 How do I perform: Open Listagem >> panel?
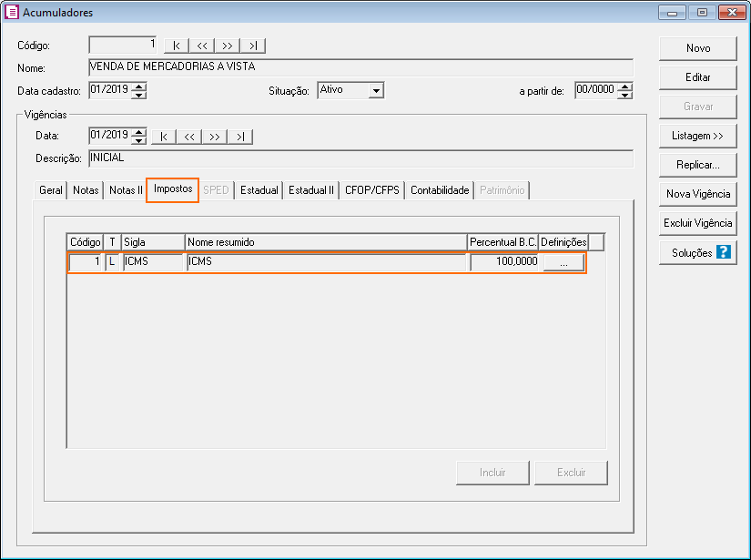pyautogui.click(x=698, y=136)
